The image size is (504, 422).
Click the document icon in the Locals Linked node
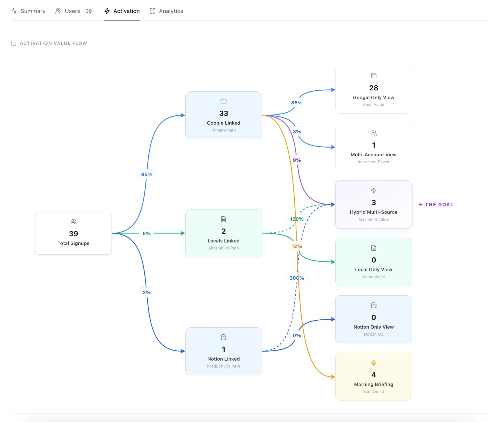click(223, 219)
